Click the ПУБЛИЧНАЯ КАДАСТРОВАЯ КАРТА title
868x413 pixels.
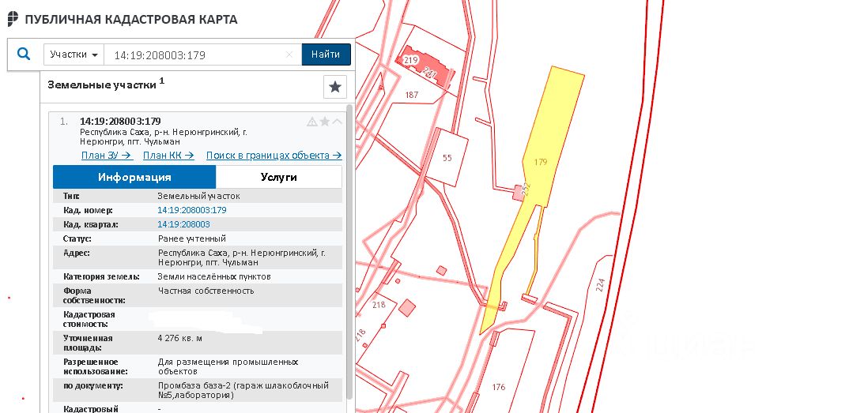pos(131,20)
